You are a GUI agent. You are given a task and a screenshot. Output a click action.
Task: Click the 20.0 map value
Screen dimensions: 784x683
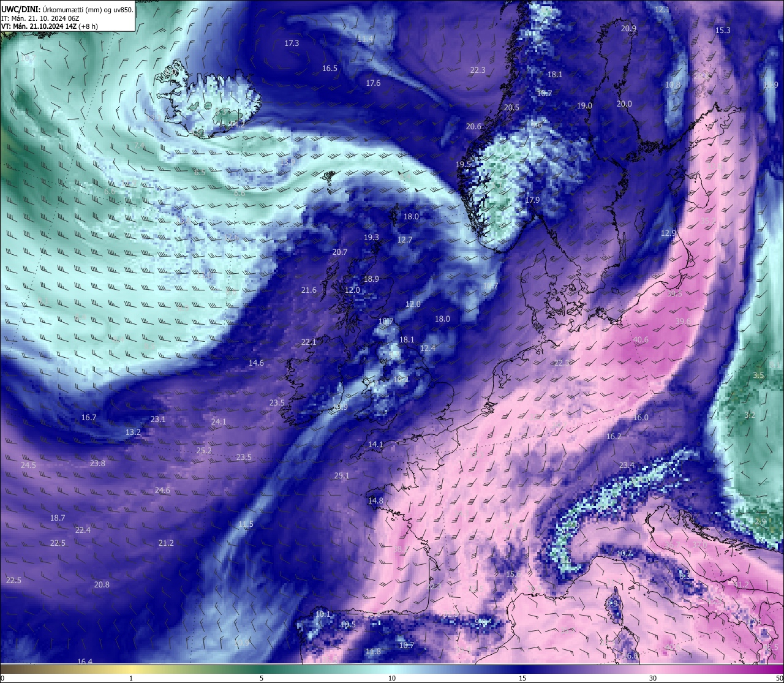pyautogui.click(x=624, y=104)
